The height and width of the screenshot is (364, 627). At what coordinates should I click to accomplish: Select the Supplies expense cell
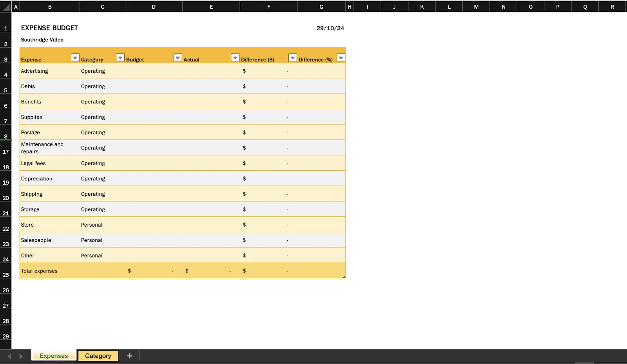coord(50,117)
